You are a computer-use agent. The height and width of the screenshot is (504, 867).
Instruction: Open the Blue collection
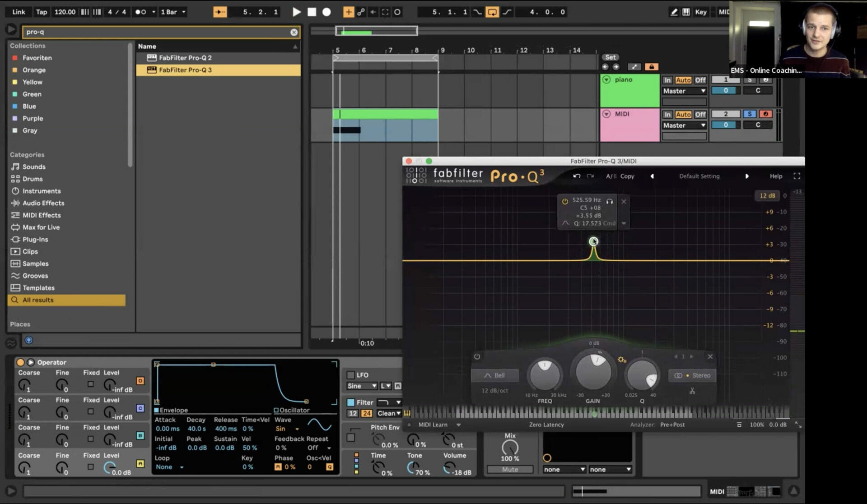pos(29,106)
